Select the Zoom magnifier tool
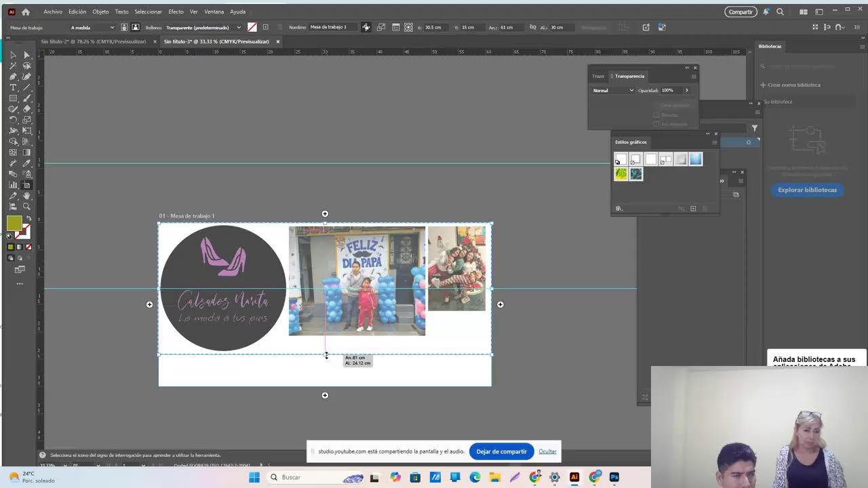This screenshot has width=868, height=488. pyautogui.click(x=27, y=207)
